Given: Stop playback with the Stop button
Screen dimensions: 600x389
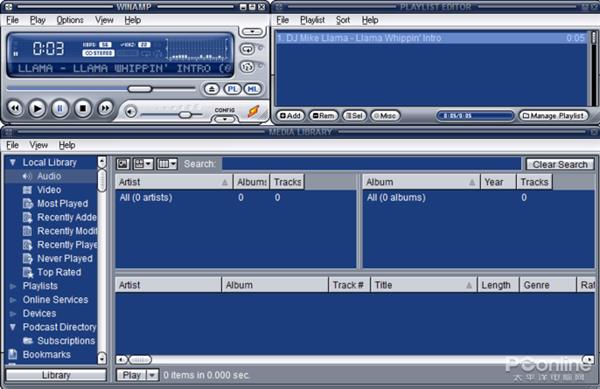Looking at the screenshot, I should click(83, 109).
